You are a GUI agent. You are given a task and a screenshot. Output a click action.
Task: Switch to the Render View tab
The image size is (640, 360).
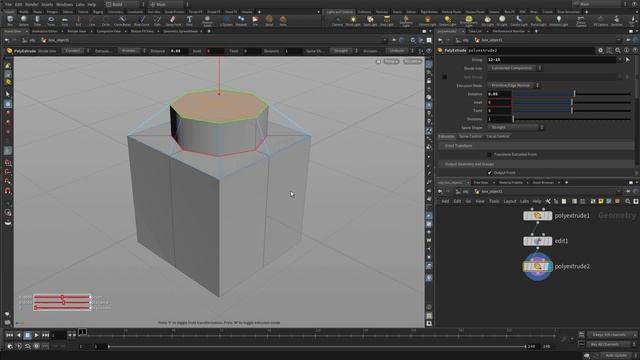point(77,31)
